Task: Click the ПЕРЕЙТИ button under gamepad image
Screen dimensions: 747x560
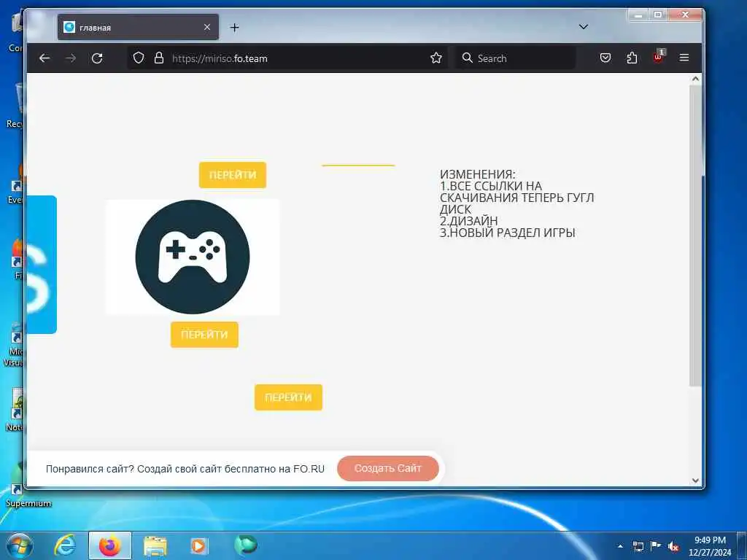Action: 204,335
